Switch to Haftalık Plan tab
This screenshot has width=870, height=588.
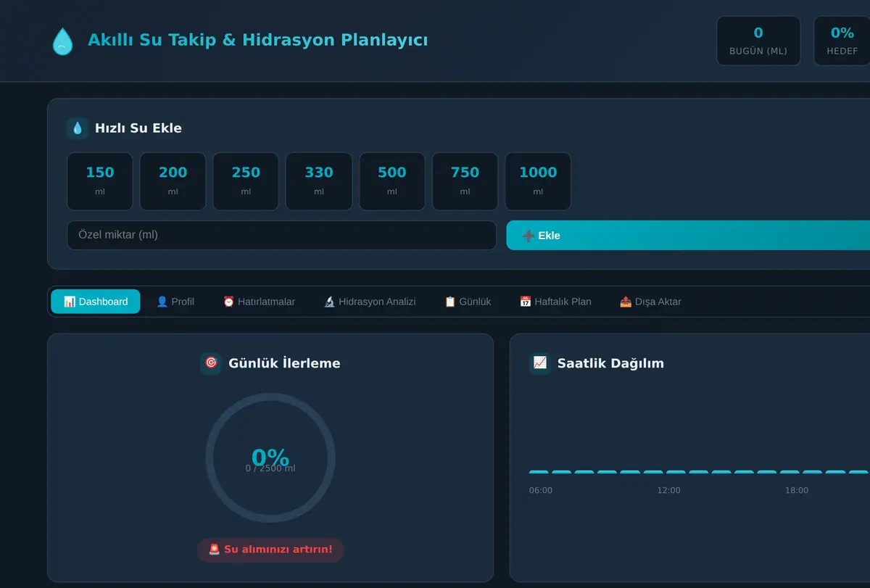555,302
